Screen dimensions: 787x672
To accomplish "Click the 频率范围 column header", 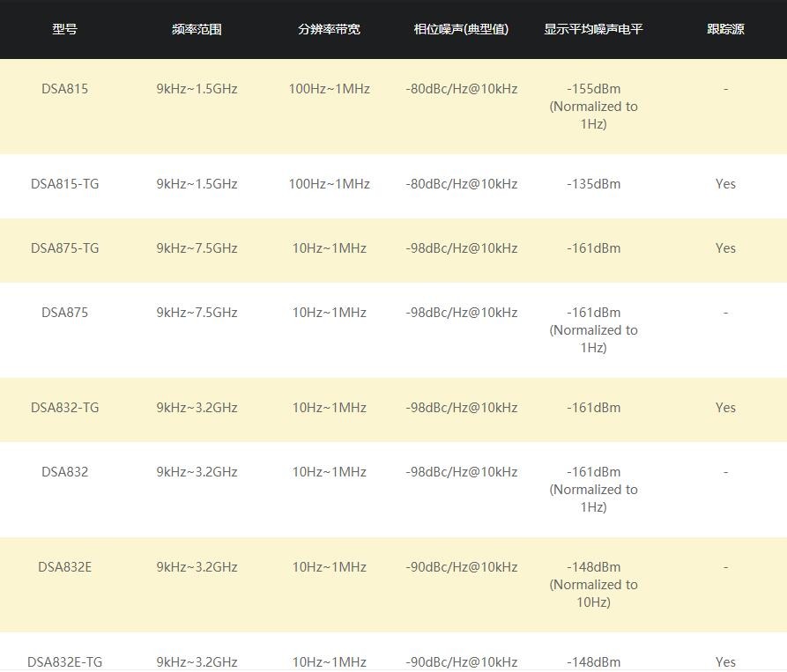I will click(x=197, y=29).
